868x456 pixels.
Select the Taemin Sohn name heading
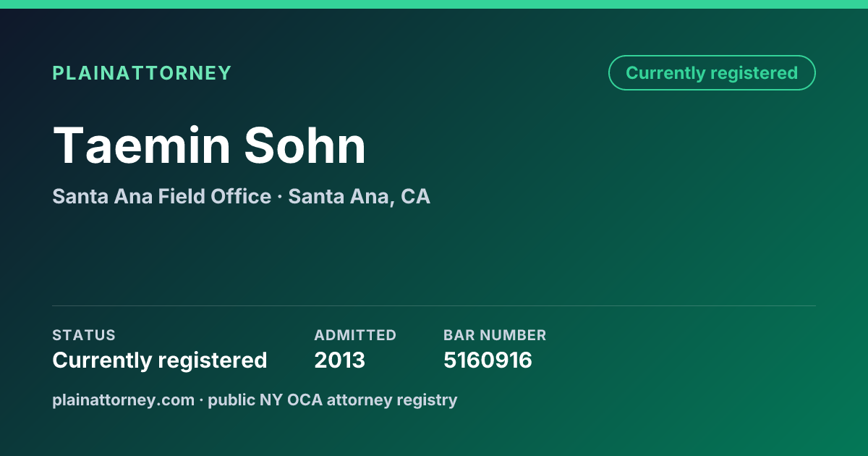point(209,145)
